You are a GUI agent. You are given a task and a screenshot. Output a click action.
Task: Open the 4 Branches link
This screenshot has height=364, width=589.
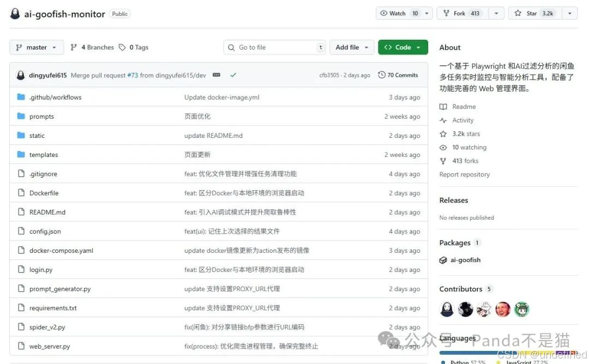click(92, 47)
